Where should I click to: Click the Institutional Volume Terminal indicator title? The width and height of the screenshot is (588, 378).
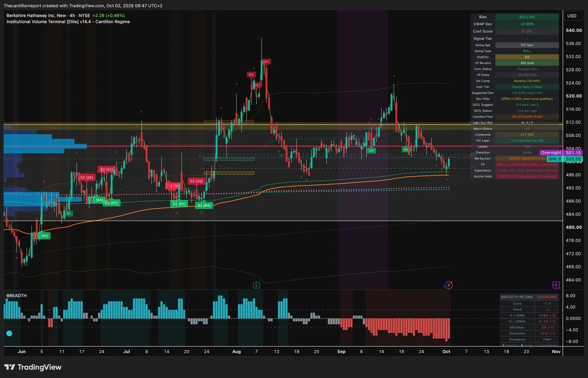coord(68,22)
